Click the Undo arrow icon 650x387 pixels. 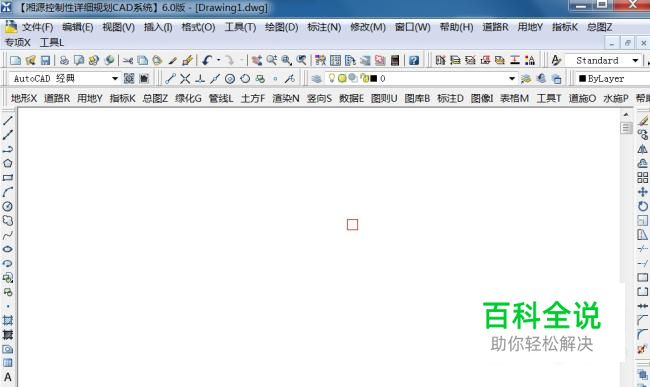[207, 60]
